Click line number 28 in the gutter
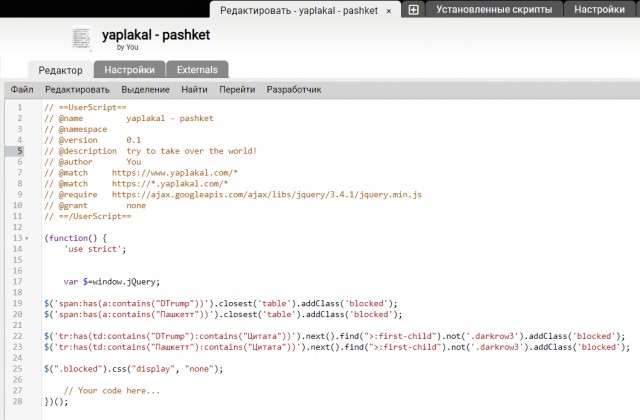The height and width of the screenshot is (420, 640). click(x=18, y=402)
